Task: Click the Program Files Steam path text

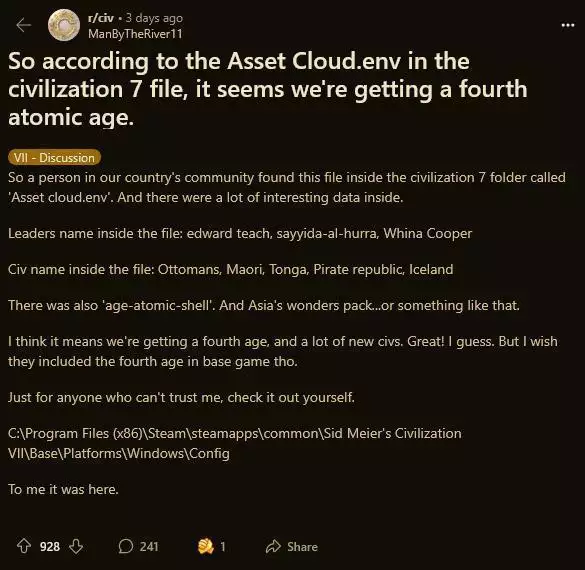Action: [235, 444]
